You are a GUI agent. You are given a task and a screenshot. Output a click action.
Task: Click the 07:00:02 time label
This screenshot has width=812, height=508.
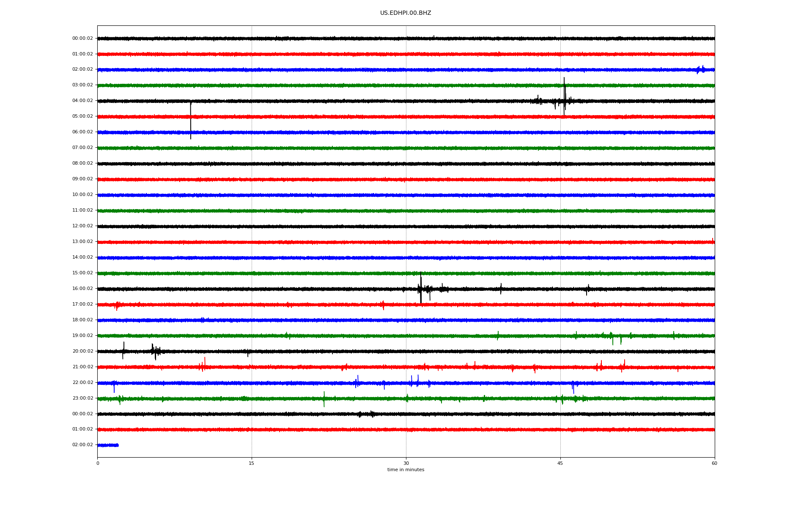[82, 148]
